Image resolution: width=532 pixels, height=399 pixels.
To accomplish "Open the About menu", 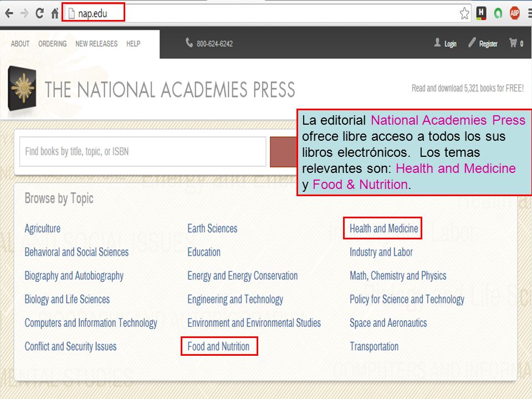I will point(20,44).
